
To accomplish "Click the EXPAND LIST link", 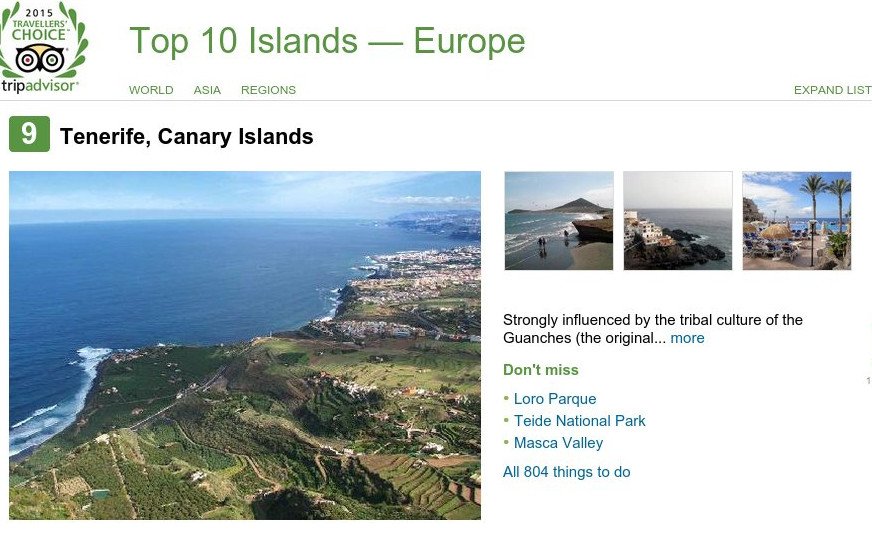I will tap(832, 90).
